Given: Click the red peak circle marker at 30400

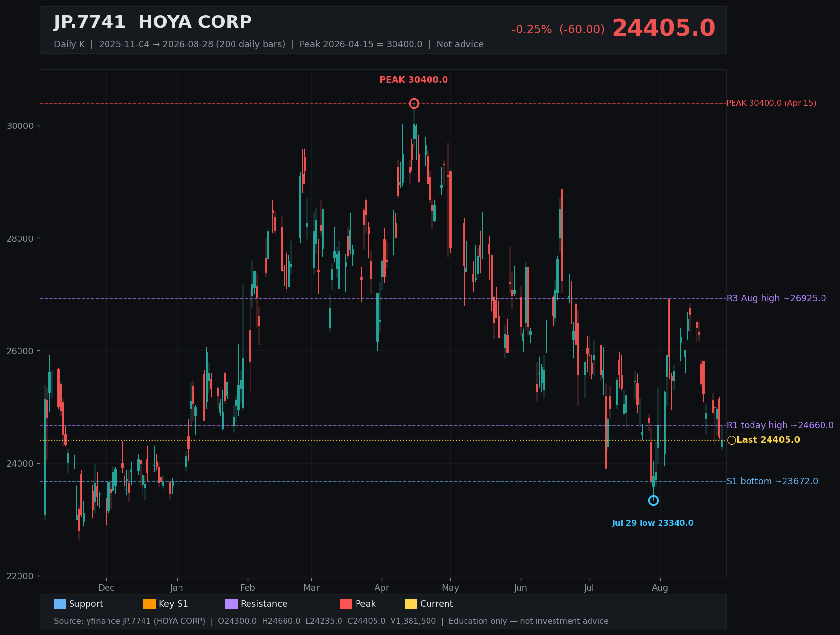Looking at the screenshot, I should point(414,103).
